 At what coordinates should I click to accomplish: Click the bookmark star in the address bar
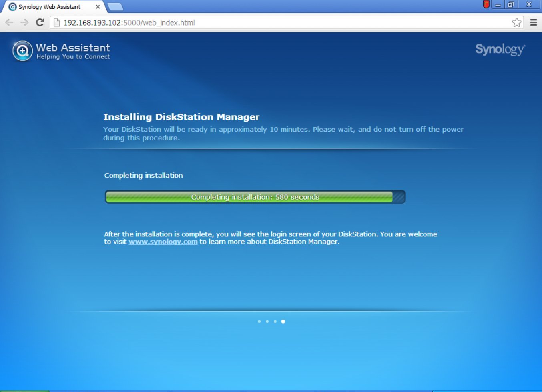click(516, 22)
